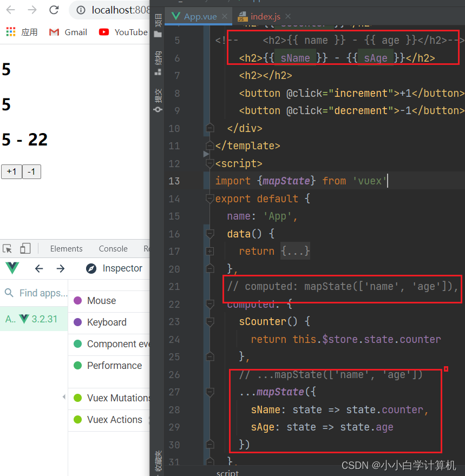Screen dimensions: 465x476
Task: Collapse export default fold on line 14
Action: click(x=210, y=199)
